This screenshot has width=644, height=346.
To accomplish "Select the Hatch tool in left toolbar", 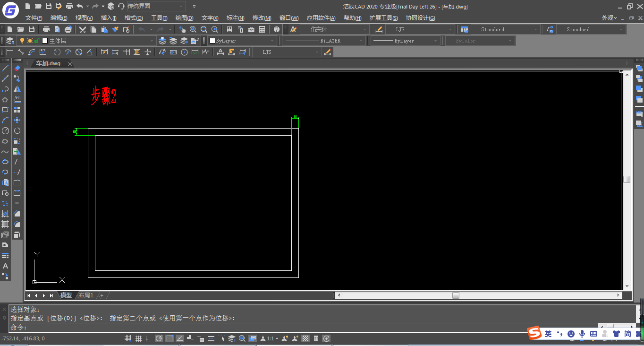I will pos(5,214).
